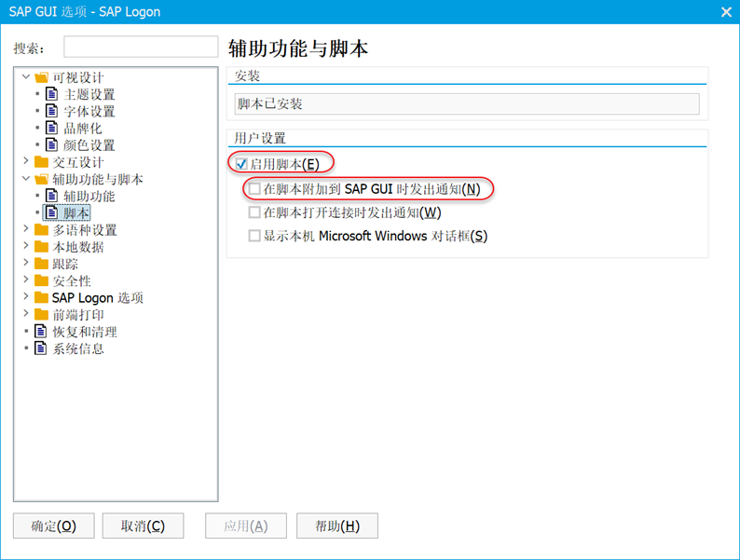Select the 主题设置 tree item
This screenshot has height=560, width=740.
(89, 94)
